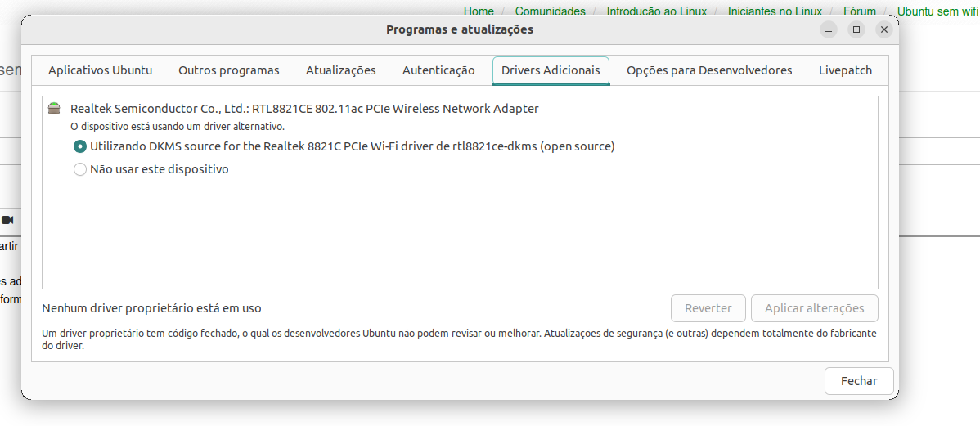
Task: Close the Programas e atualizações dialog with X
Action: click(x=883, y=29)
